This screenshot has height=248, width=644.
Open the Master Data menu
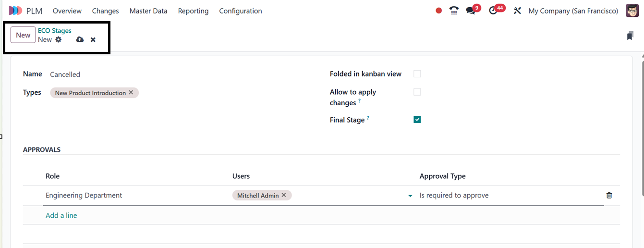pyautogui.click(x=148, y=11)
